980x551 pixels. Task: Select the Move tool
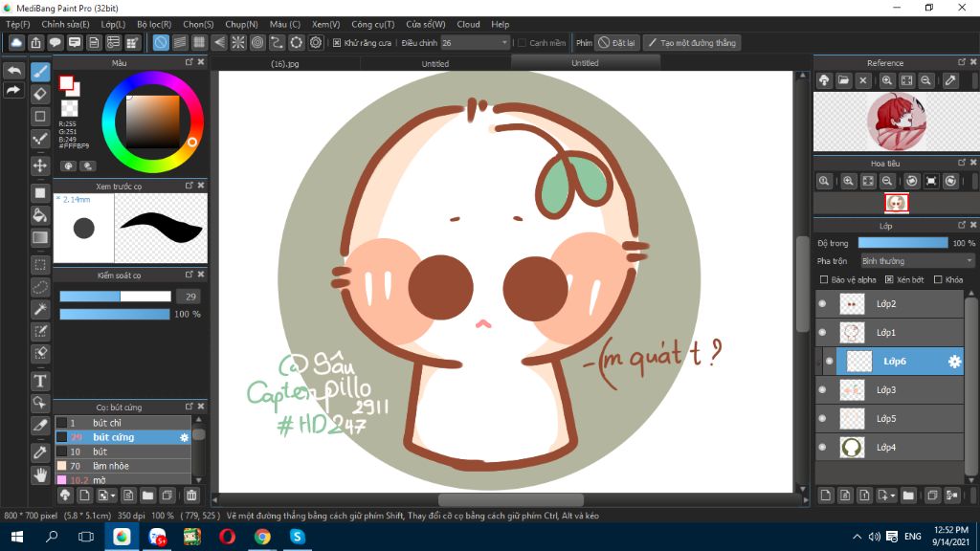(40, 165)
